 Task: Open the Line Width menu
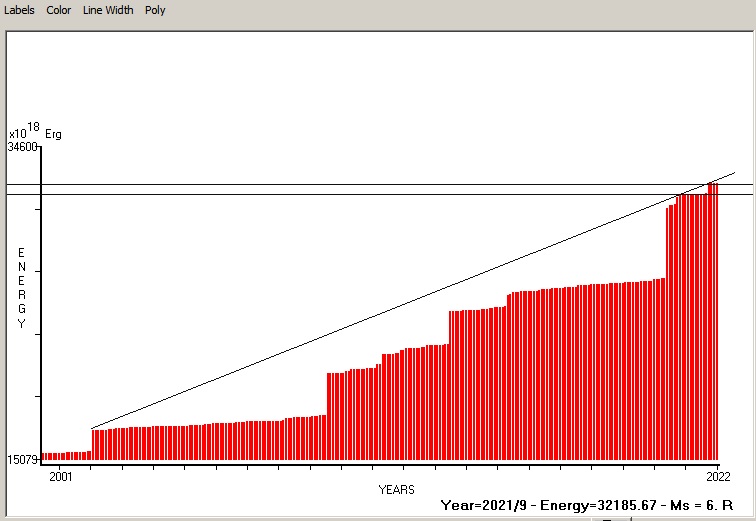coord(107,10)
